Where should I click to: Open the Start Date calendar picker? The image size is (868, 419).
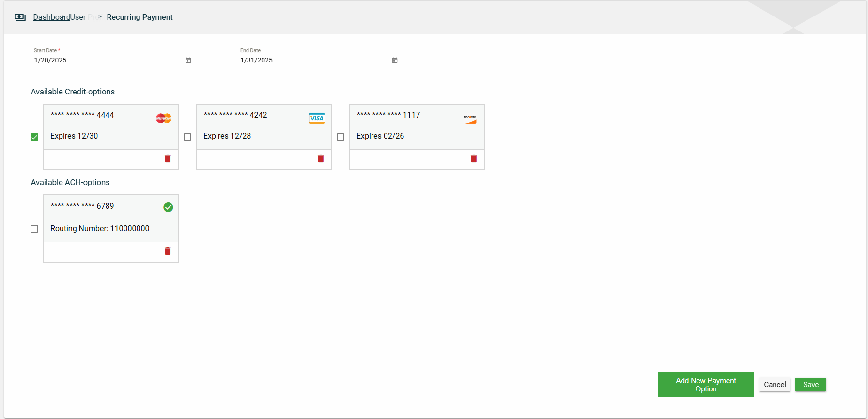coord(188,61)
